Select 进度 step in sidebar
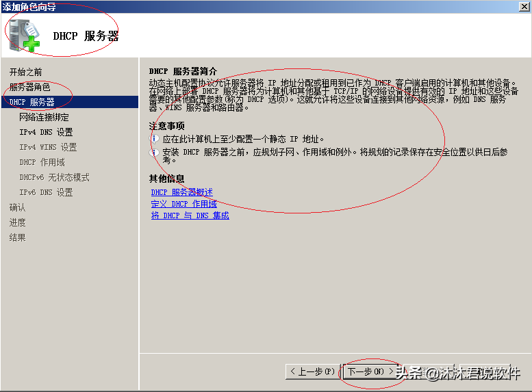The height and width of the screenshot is (392, 532). click(18, 222)
